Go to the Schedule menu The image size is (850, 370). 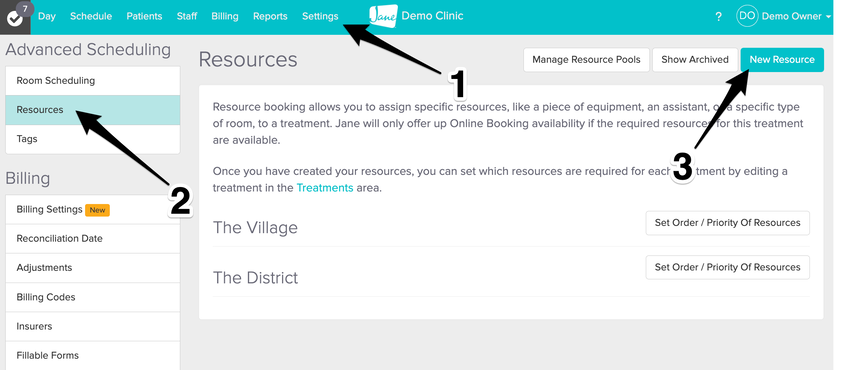coord(91,16)
